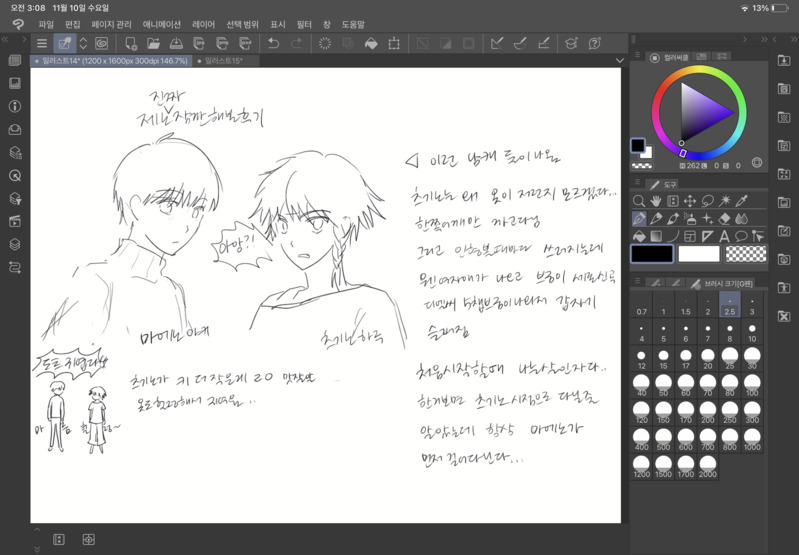The image size is (799, 555).
Task: Select the 일러스트14 canvas tab
Action: click(x=112, y=61)
